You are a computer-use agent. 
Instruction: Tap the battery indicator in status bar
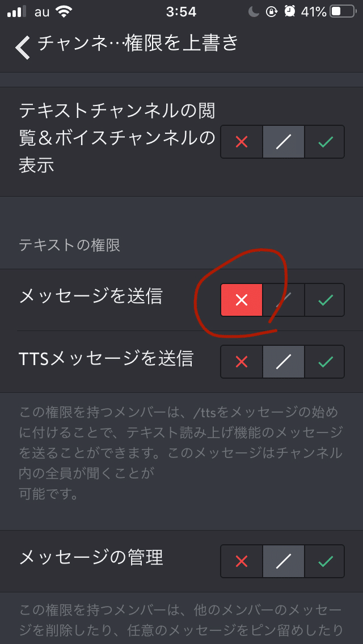[x=342, y=12]
